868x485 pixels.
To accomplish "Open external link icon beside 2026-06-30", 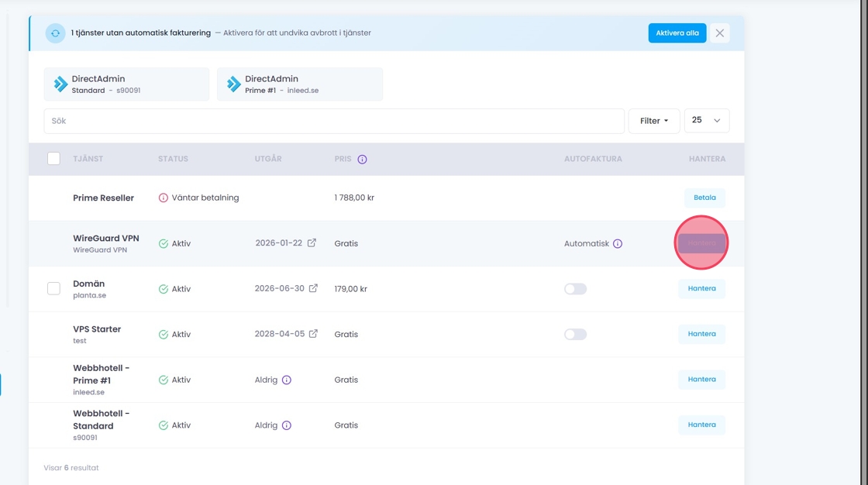I will (x=313, y=289).
